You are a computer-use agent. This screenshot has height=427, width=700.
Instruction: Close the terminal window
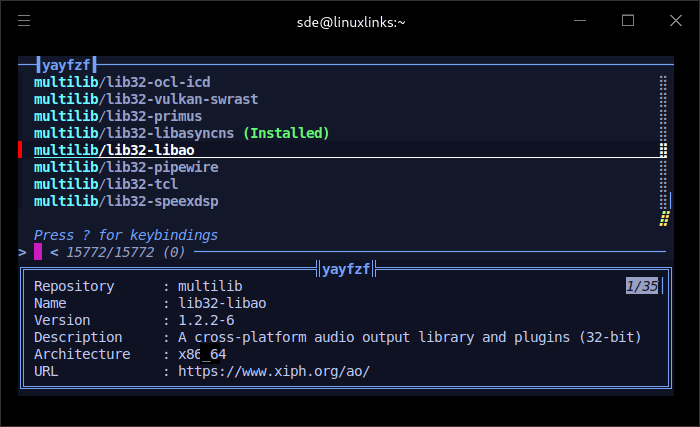click(x=675, y=20)
